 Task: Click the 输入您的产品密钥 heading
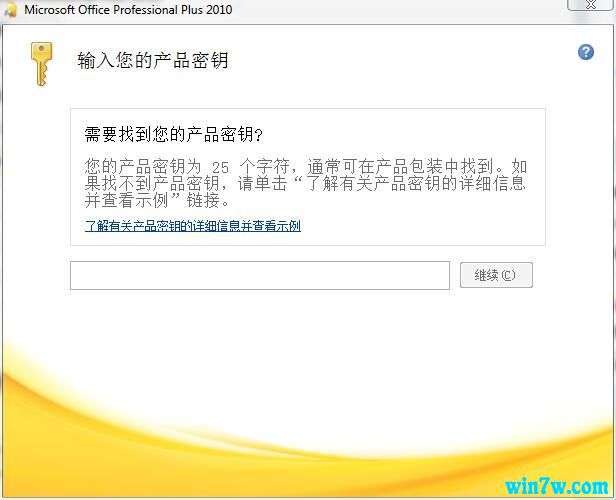coord(153,61)
